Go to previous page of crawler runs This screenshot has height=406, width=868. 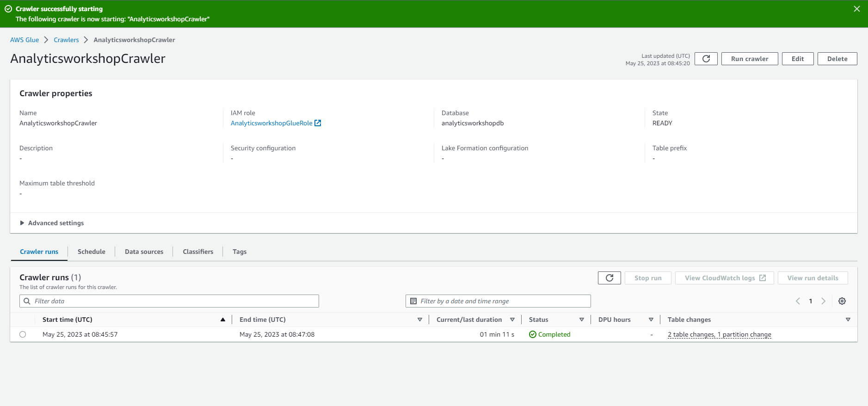tap(798, 301)
